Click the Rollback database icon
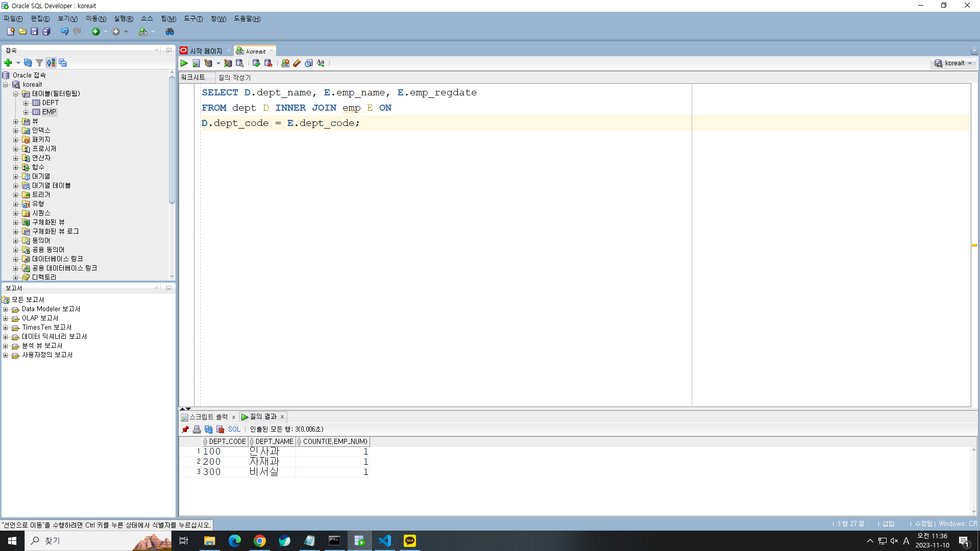Image resolution: width=980 pixels, height=551 pixels. (268, 63)
